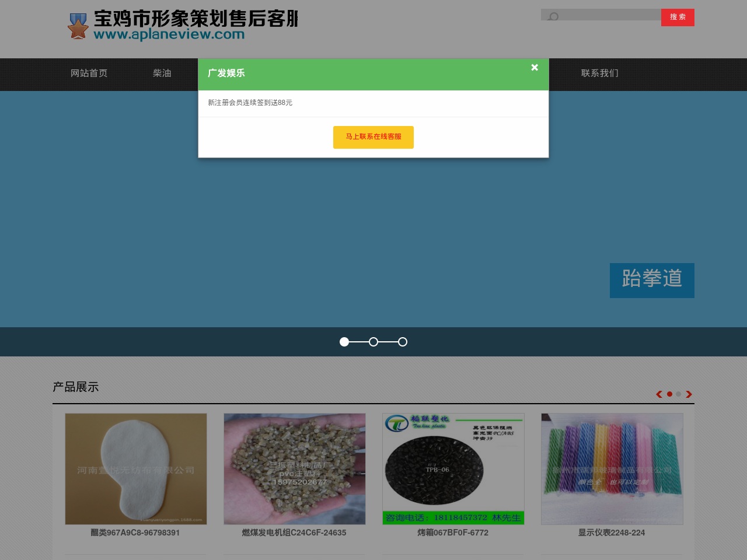
Task: Click the 酯类967A9C8-96798391 product title
Action: 135,533
